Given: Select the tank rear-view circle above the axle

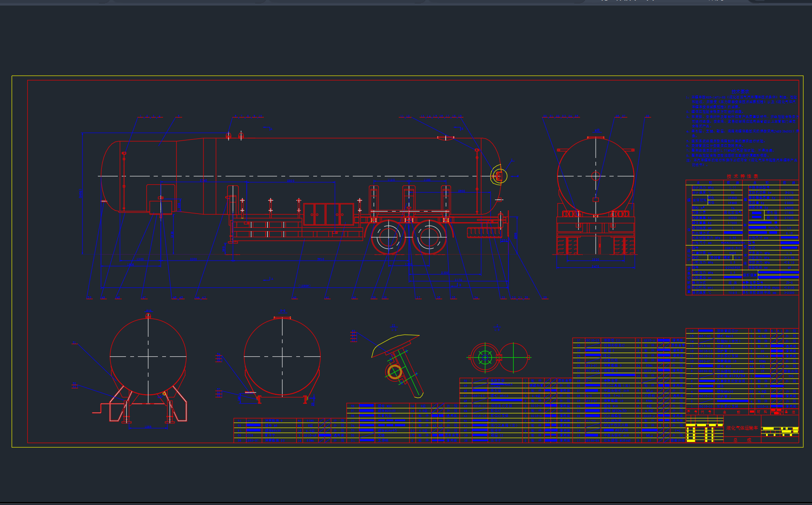Looking at the screenshot, I should [596, 176].
